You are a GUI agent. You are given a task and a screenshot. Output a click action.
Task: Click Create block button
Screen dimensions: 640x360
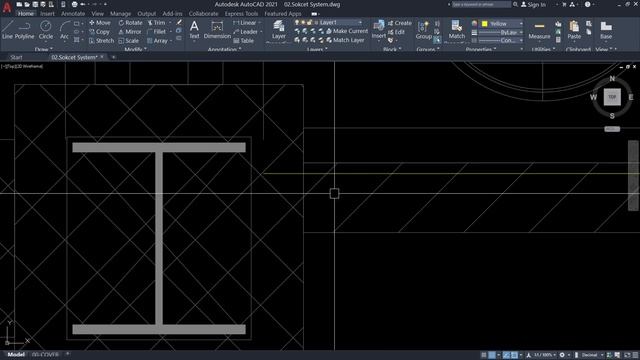click(x=400, y=23)
